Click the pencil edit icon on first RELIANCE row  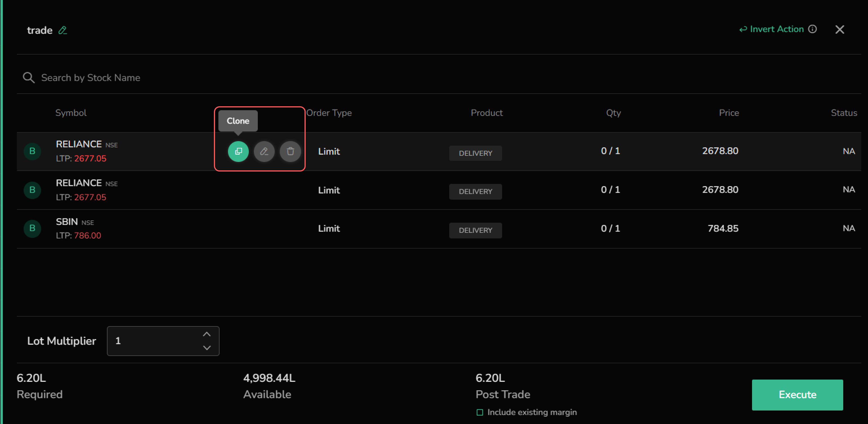pos(264,152)
